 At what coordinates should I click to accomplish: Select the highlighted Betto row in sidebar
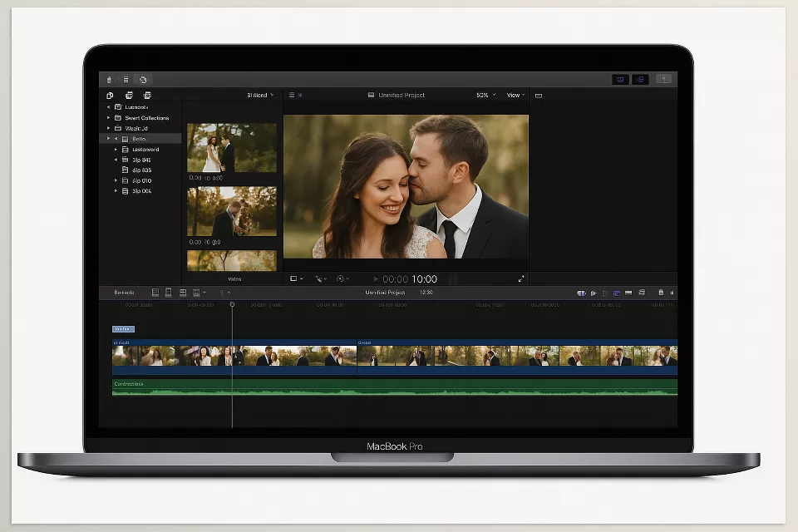140,139
